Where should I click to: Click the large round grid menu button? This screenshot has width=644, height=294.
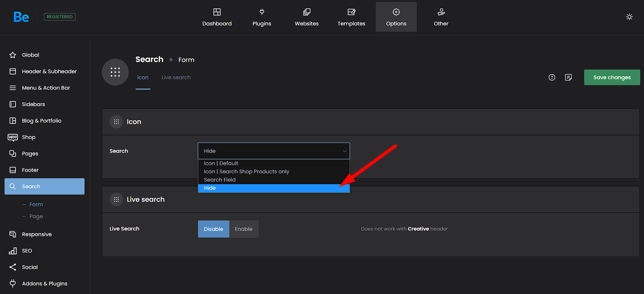click(115, 72)
